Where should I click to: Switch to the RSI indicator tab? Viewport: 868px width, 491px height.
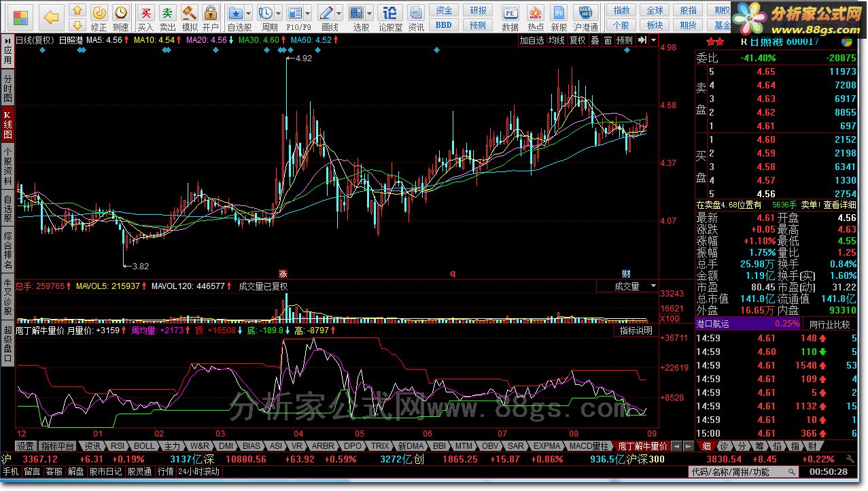click(118, 446)
